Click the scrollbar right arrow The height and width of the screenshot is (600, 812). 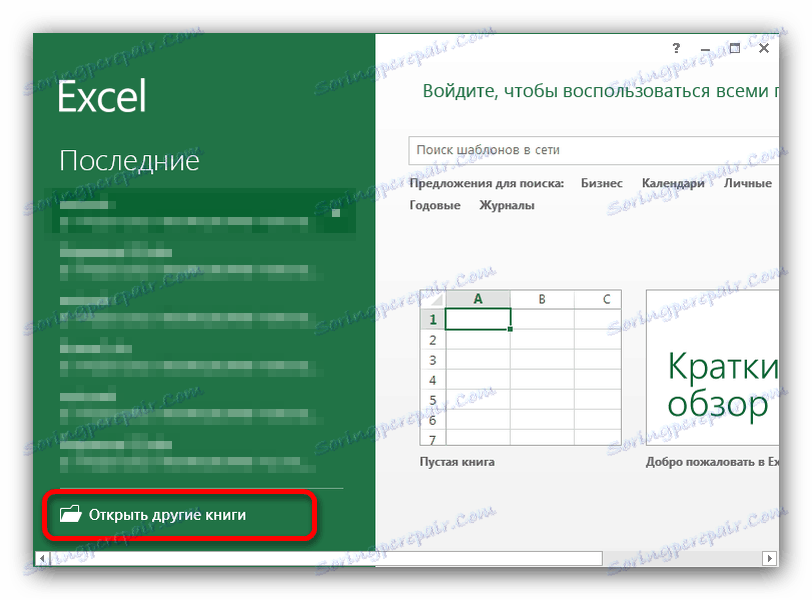point(770,559)
